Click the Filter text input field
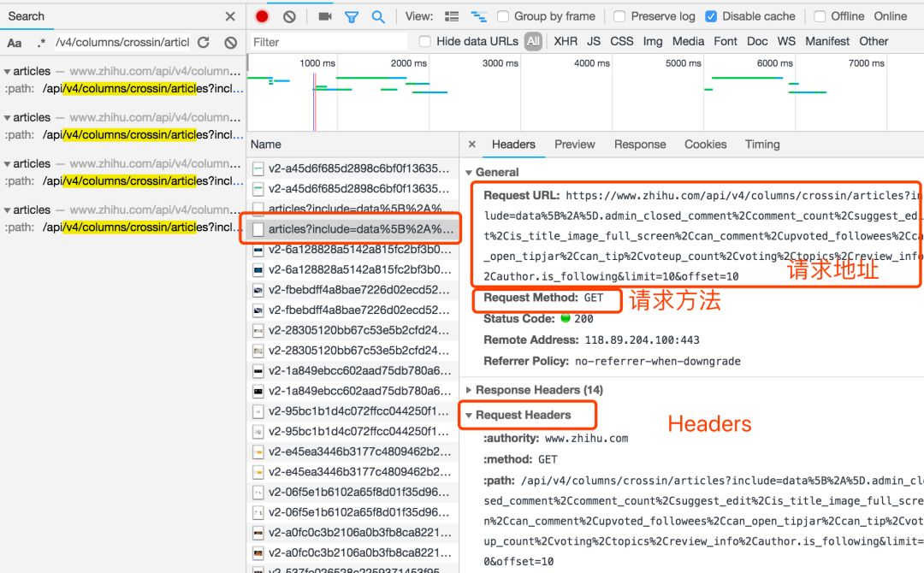 [329, 42]
